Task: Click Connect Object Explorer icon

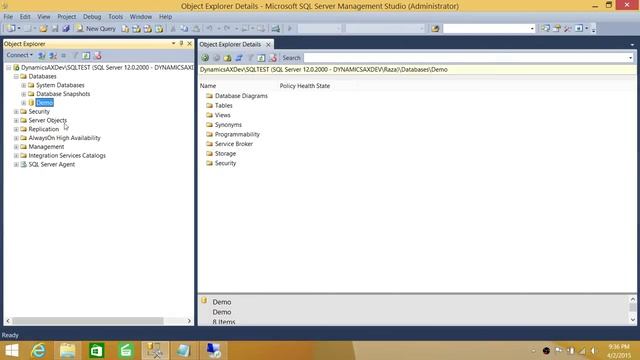Action: point(42,56)
